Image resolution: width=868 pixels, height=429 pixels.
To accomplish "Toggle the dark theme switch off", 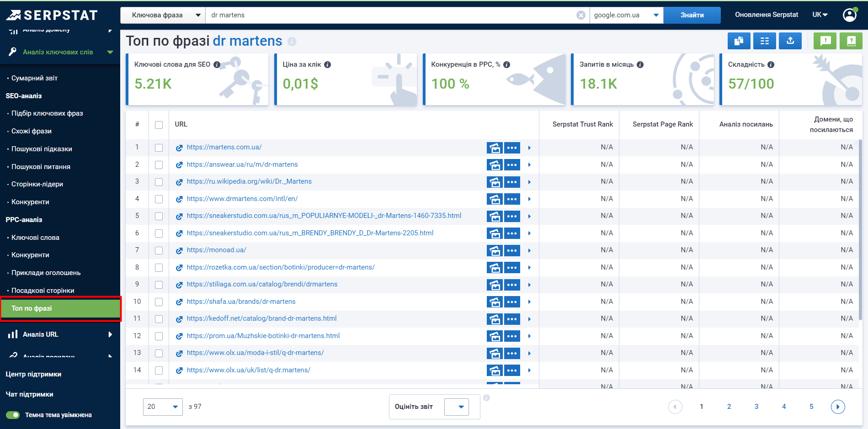I will click(x=13, y=415).
